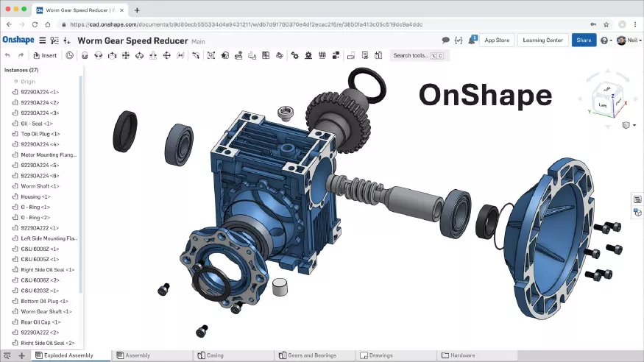Open the Help menu dropdown
Viewport: 644px width, 362px height.
(606, 40)
